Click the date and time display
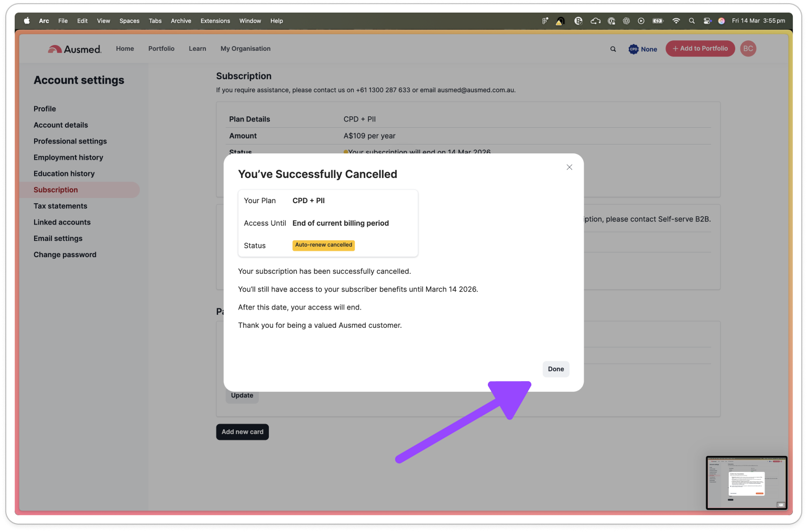808x532 pixels. 758,21
